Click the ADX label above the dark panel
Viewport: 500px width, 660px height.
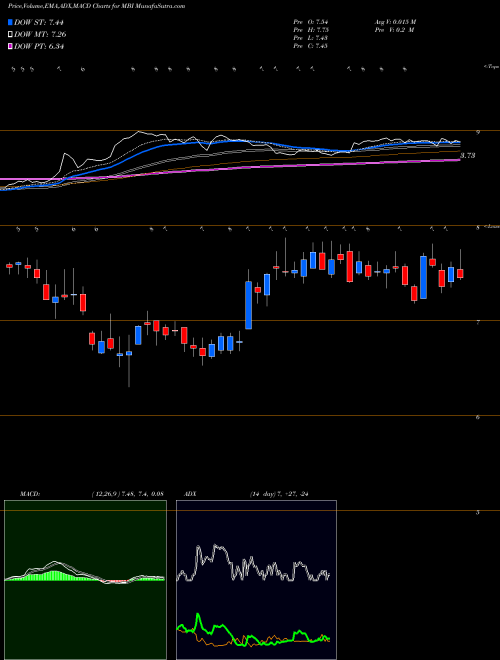(190, 494)
